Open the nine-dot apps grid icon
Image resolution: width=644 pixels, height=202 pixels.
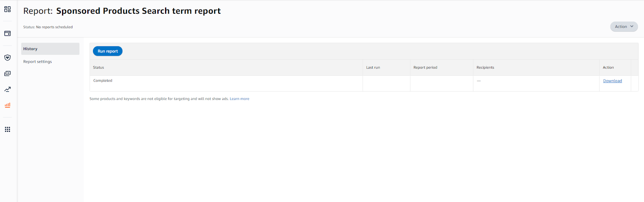click(7, 130)
